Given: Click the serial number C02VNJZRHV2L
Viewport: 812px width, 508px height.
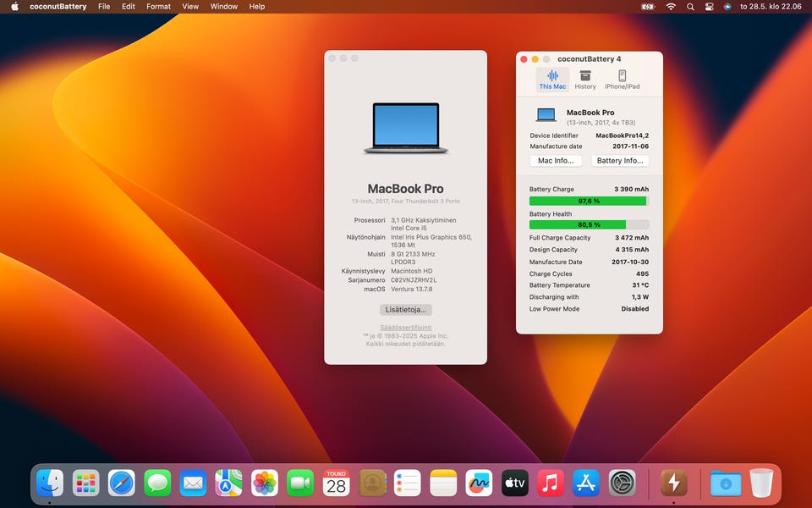Looking at the screenshot, I should pyautogui.click(x=414, y=280).
